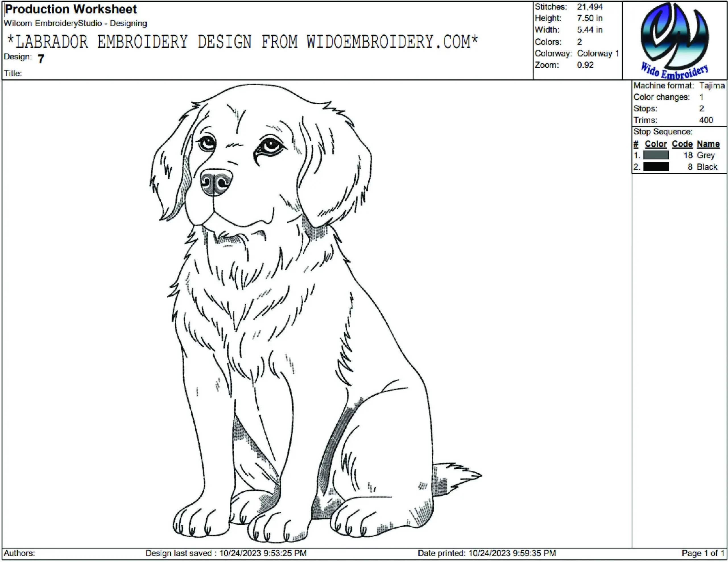Click the 'Grey' color name

click(706, 155)
